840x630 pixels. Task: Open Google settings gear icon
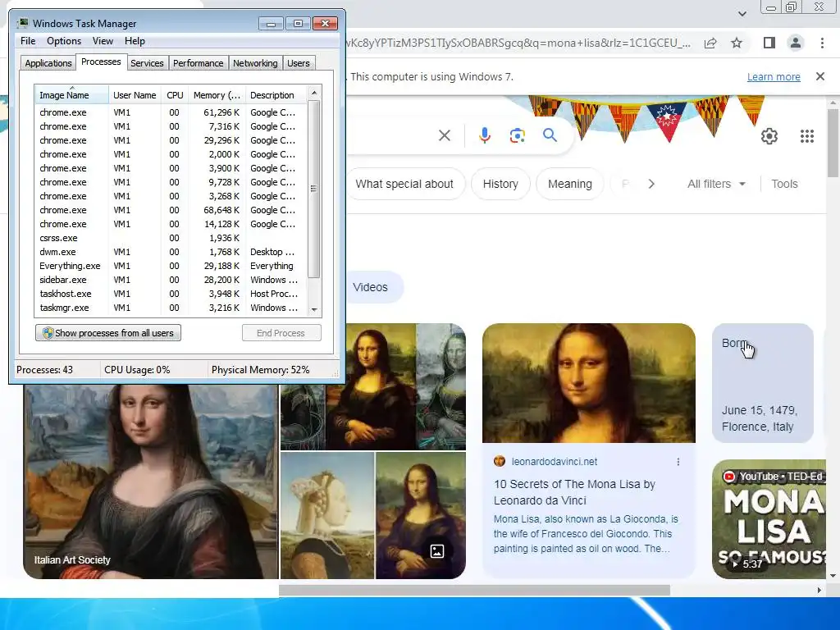coord(769,136)
